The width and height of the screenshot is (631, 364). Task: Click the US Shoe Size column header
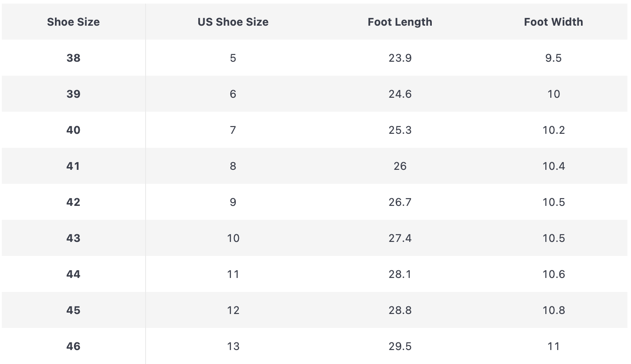(x=233, y=22)
